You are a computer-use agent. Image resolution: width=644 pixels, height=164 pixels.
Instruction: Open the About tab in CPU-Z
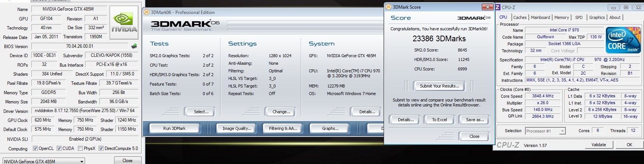(x=615, y=17)
